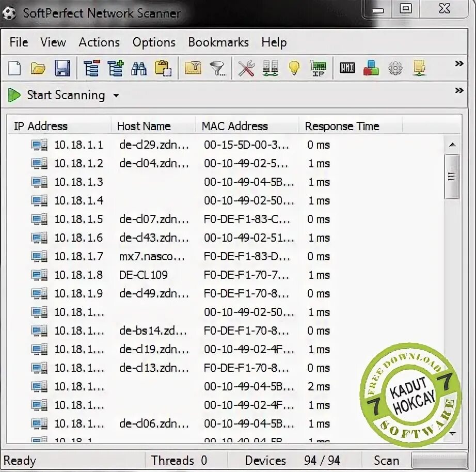Click MAC address 00-15-5D-00-3...
Screen dimensions: 476x472
[246, 145]
